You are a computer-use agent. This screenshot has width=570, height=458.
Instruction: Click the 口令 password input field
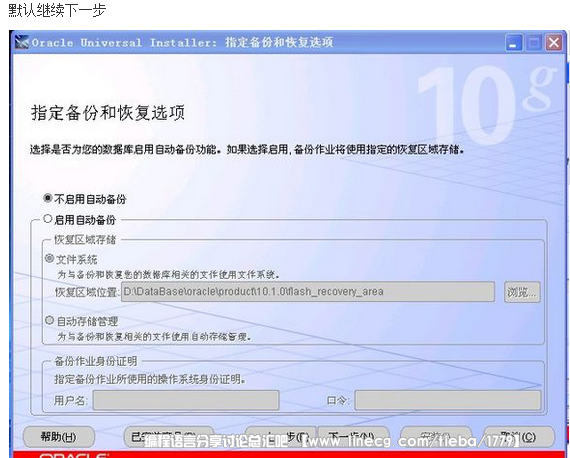click(448, 400)
